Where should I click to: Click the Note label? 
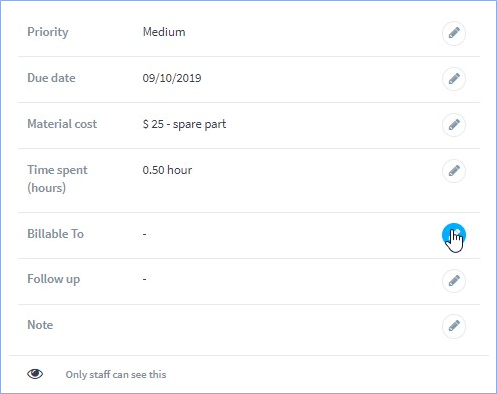(40, 325)
